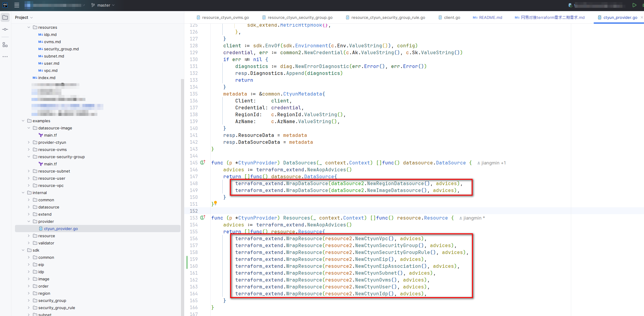Open the Structure tool window icon
This screenshot has height=316, width=644.
click(5, 45)
